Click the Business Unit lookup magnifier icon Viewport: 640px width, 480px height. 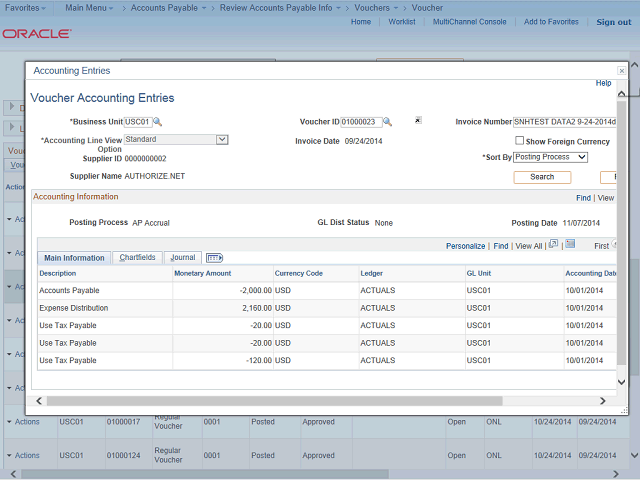[157, 122]
